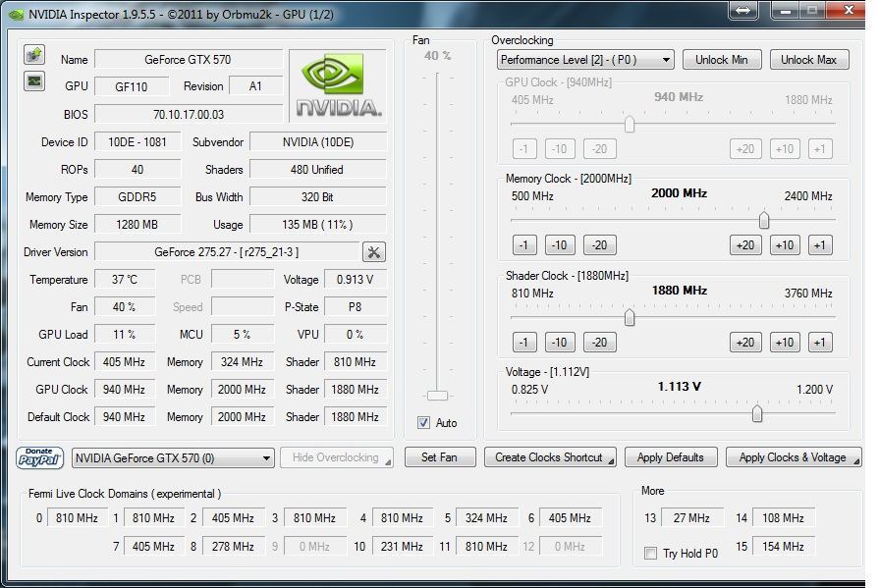Image resolution: width=879 pixels, height=588 pixels.
Task: Click the P-State P8 field
Action: (356, 306)
